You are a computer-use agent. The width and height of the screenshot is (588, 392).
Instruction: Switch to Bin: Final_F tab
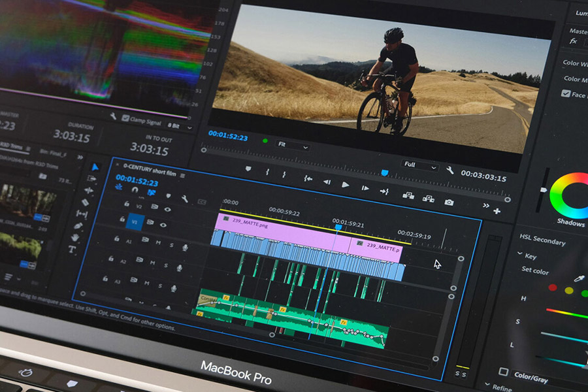coord(54,153)
